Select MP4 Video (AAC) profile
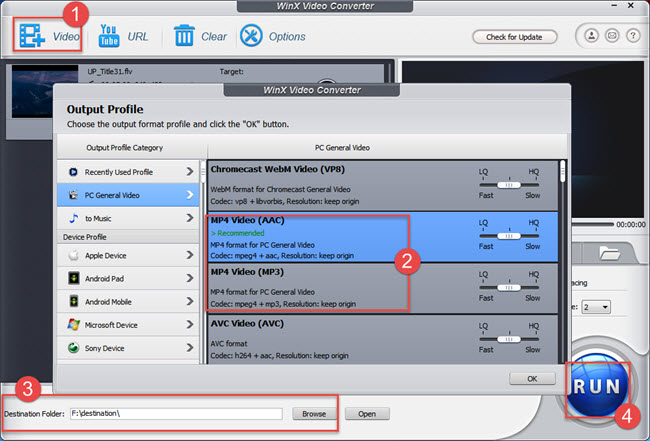Screen dimensions: 650x441 [x=383, y=237]
